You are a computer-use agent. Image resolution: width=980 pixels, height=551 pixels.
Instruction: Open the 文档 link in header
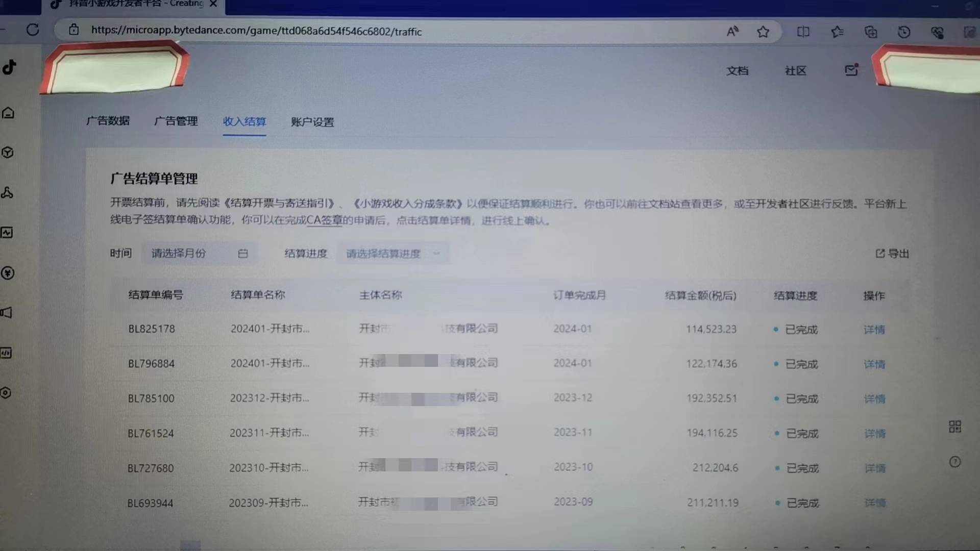738,71
